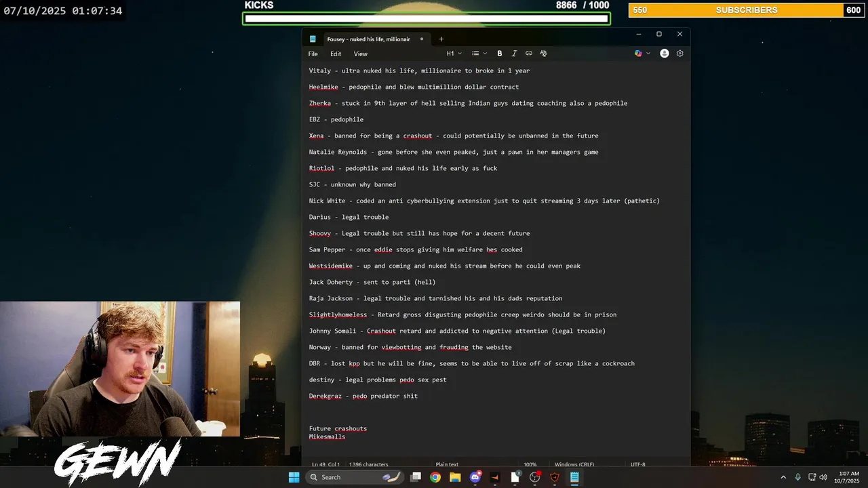Open the Copilot menu in Notepad
Image resolution: width=868 pixels, height=488 pixels.
642,54
